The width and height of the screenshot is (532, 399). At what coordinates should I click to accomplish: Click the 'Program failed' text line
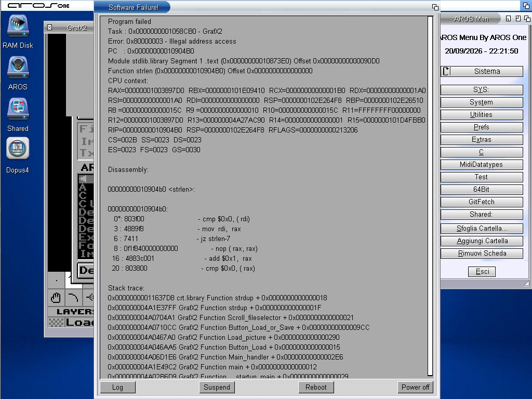pos(129,21)
